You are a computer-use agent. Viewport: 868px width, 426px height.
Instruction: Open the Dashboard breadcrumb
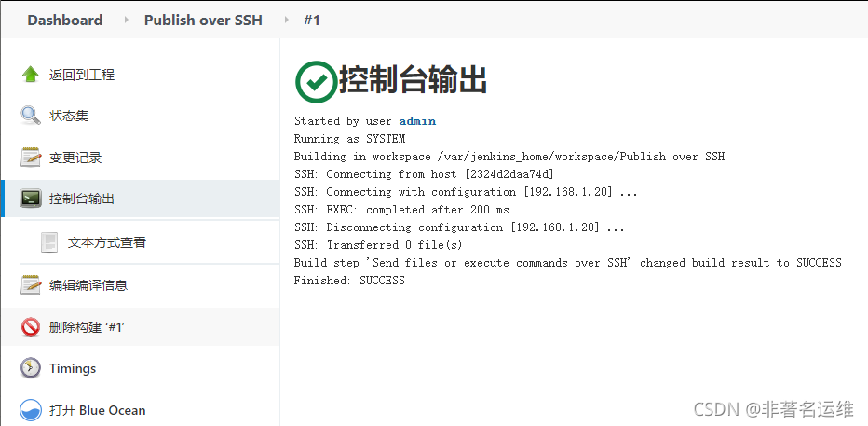(x=64, y=20)
